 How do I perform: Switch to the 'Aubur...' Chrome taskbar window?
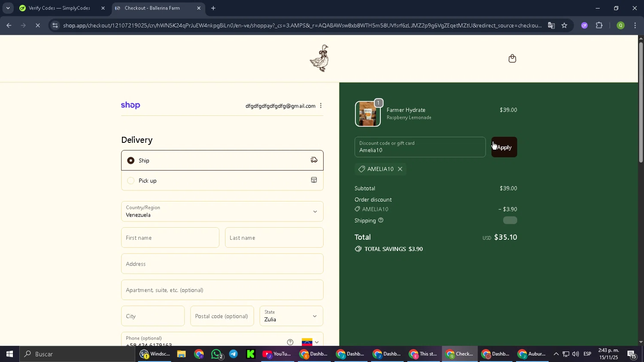[x=532, y=354]
